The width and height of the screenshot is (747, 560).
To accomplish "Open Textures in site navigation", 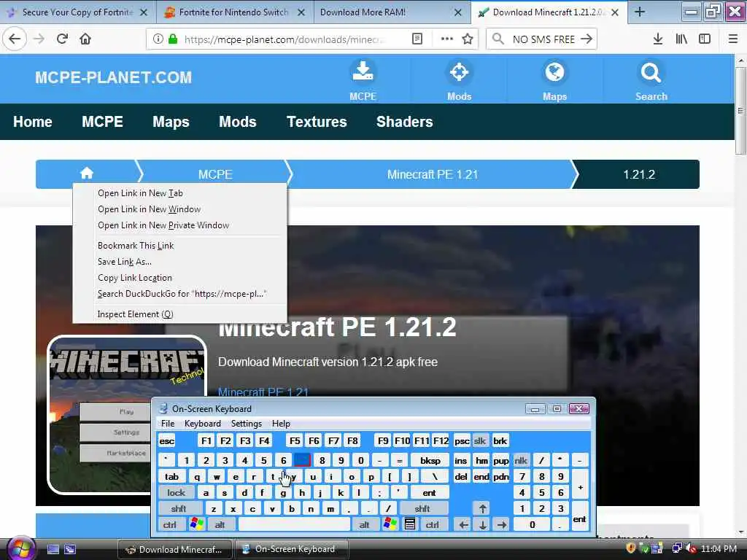I will (x=317, y=122).
